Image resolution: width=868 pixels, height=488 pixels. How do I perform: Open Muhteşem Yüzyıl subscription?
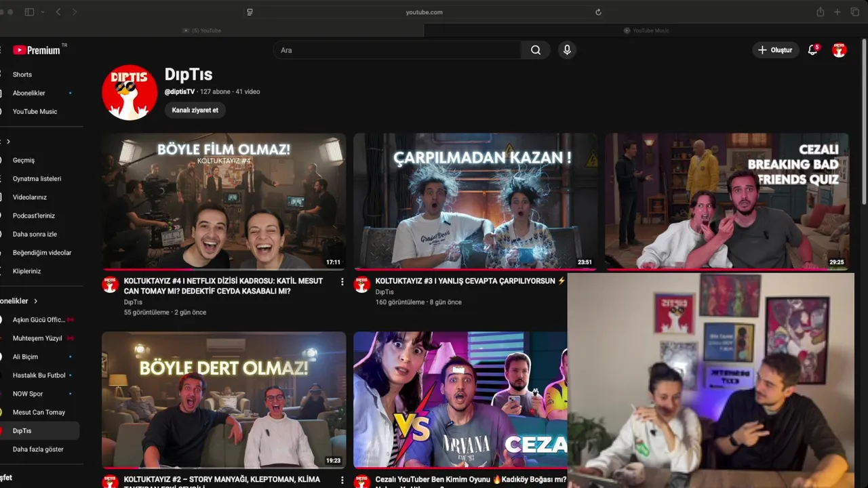(x=37, y=338)
